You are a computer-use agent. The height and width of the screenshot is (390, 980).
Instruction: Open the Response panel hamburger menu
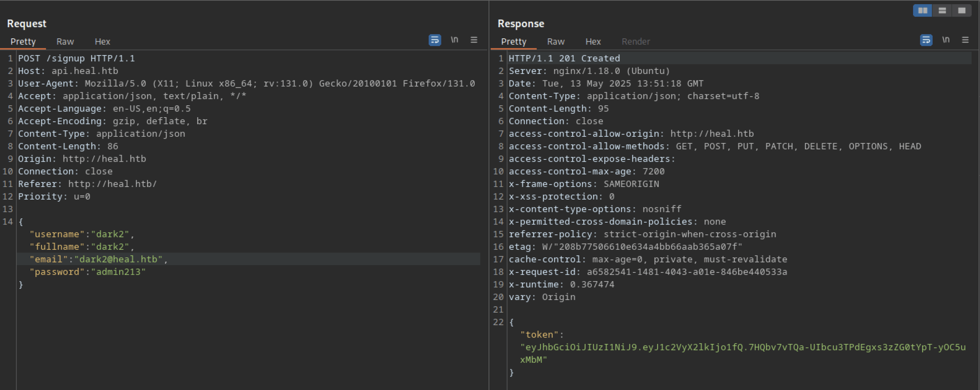pos(965,40)
